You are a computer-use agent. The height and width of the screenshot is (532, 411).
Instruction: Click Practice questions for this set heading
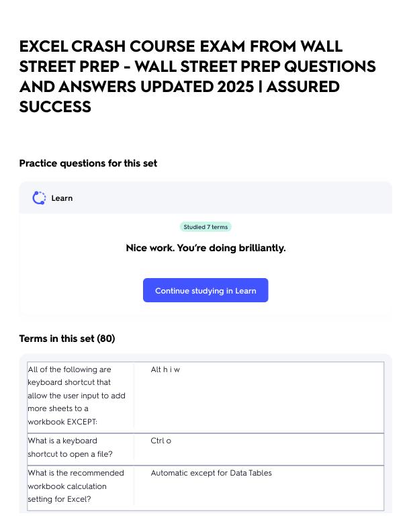pos(88,163)
